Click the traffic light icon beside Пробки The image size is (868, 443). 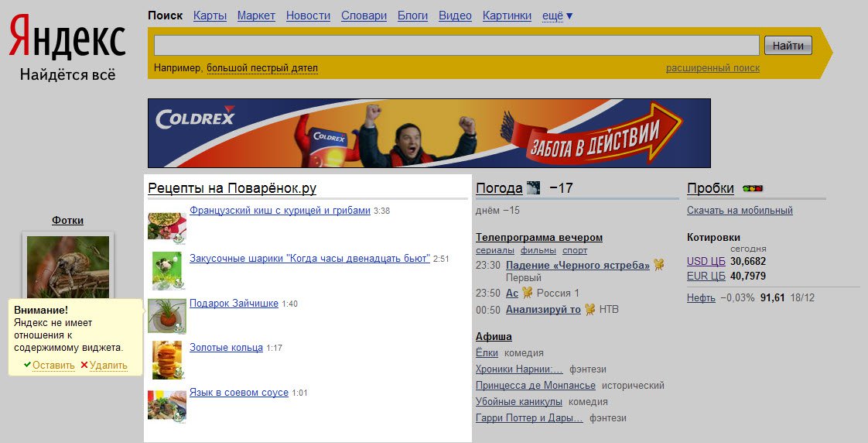[752, 188]
